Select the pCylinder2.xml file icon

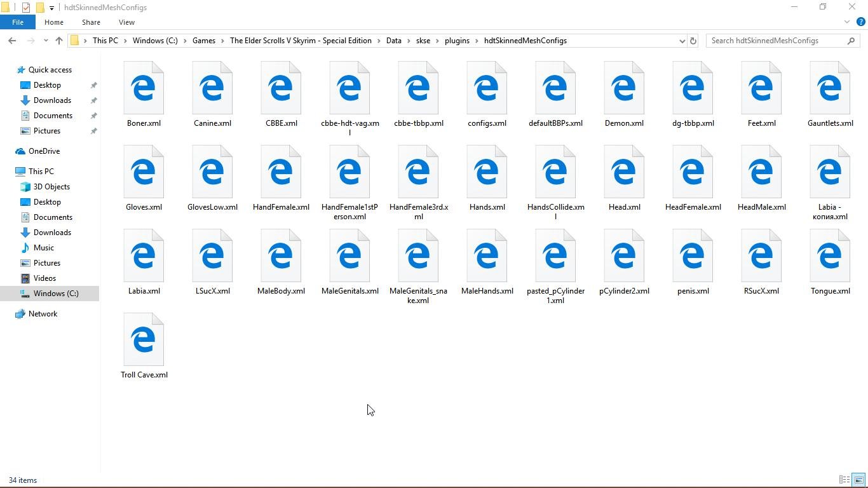624,256
